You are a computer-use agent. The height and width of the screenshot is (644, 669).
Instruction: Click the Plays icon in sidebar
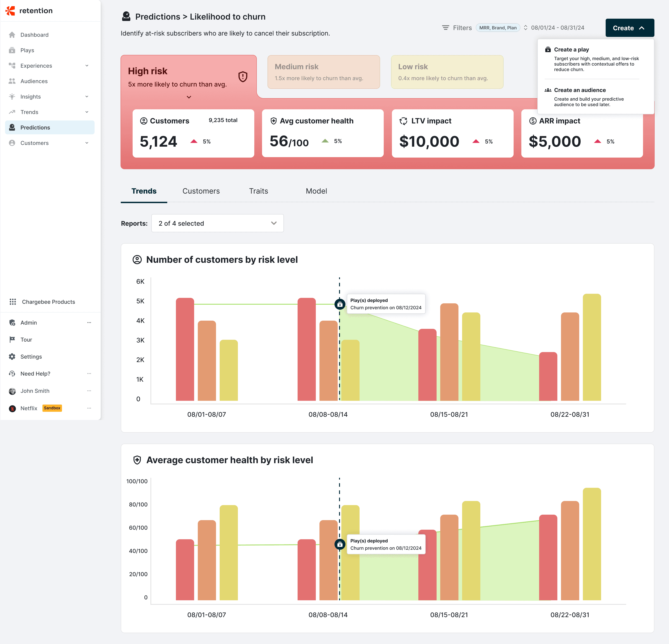[12, 50]
